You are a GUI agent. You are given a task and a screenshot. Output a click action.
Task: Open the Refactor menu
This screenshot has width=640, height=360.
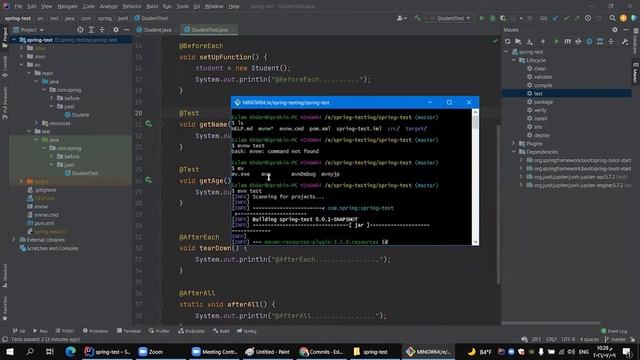pyautogui.click(x=132, y=6)
